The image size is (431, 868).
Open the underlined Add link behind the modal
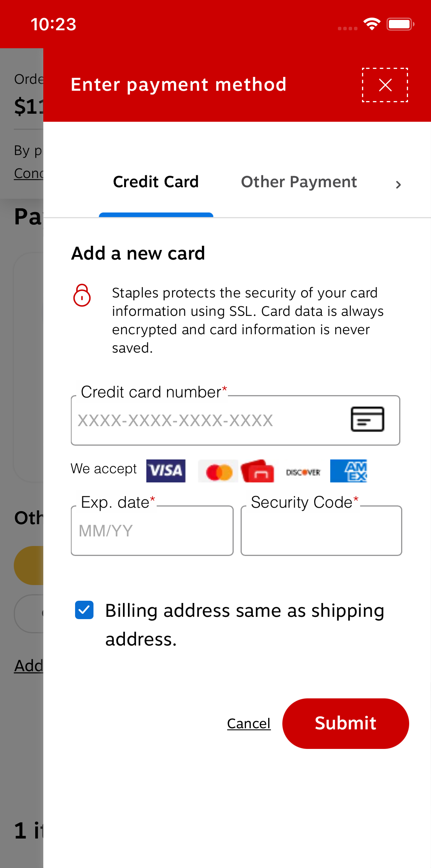pos(29,666)
